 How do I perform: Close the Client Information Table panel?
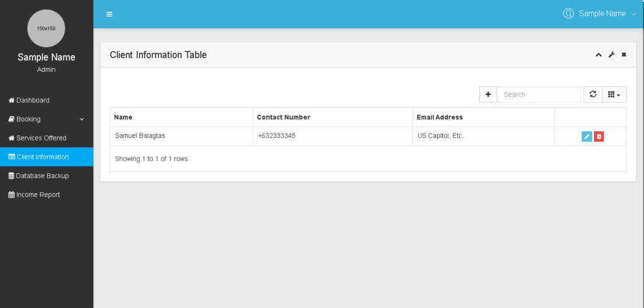[624, 55]
